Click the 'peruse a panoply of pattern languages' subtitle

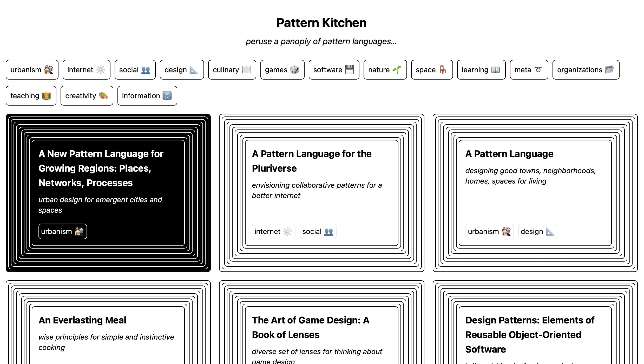pos(321,41)
